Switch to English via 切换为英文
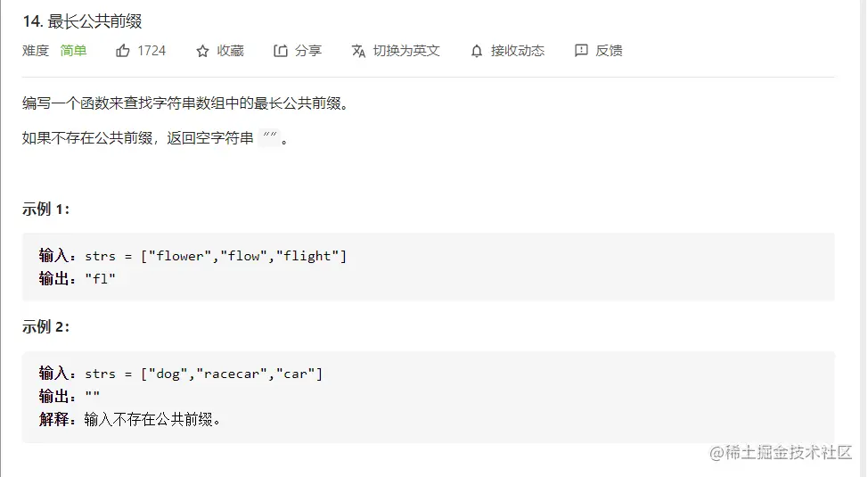The width and height of the screenshot is (868, 477). pyautogui.click(x=406, y=51)
